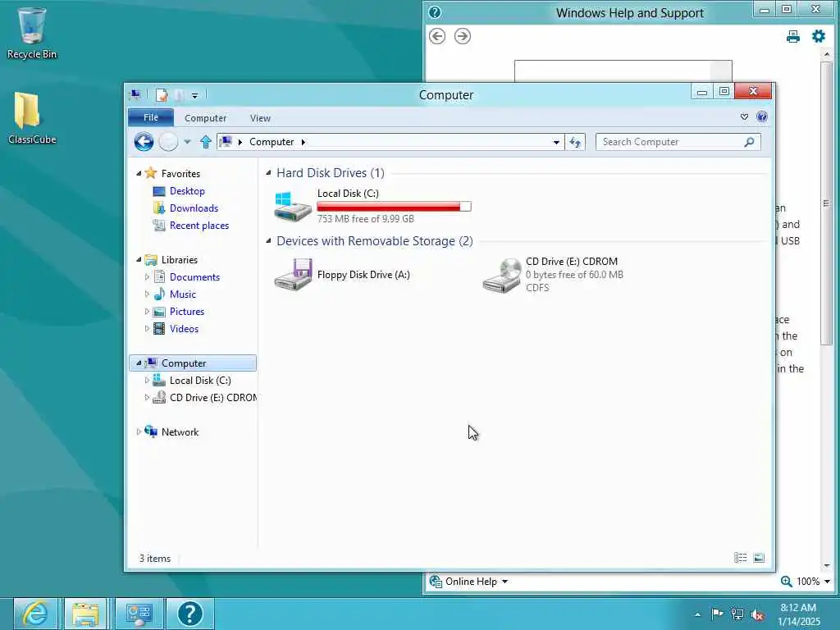The height and width of the screenshot is (630, 840).
Task: Click the muted volume tray icon
Action: pyautogui.click(x=757, y=614)
